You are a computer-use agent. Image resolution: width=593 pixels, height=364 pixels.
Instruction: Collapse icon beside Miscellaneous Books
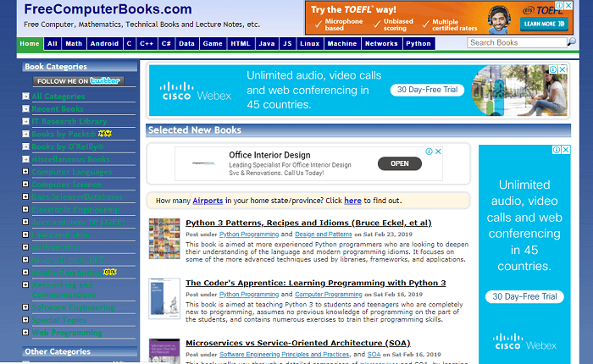[25, 159]
